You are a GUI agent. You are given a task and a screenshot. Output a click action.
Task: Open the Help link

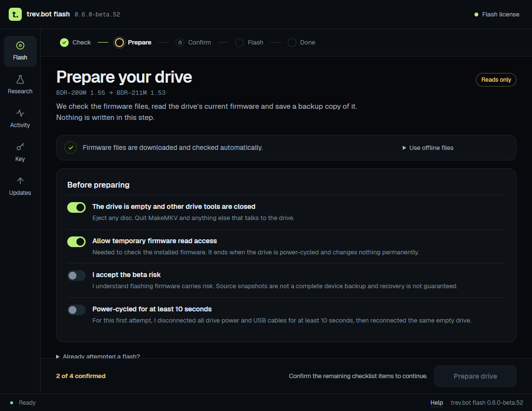click(x=437, y=402)
